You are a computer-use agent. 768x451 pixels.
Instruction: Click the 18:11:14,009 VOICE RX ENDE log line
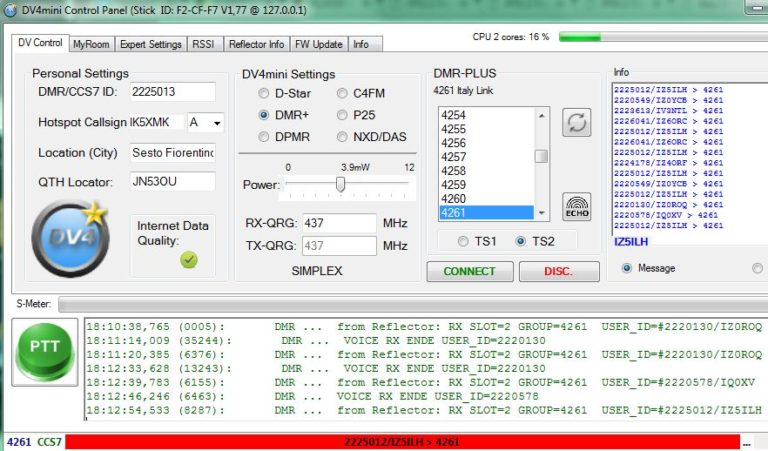coord(316,340)
